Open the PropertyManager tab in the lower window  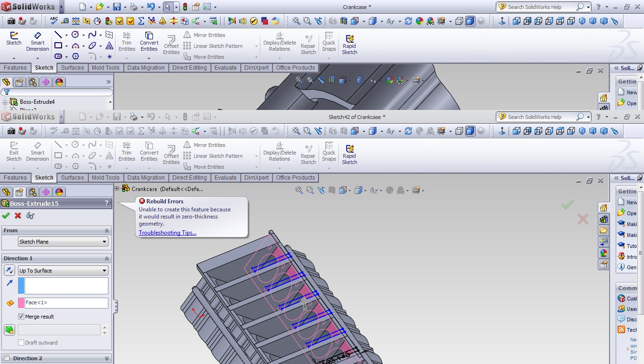tap(19, 192)
